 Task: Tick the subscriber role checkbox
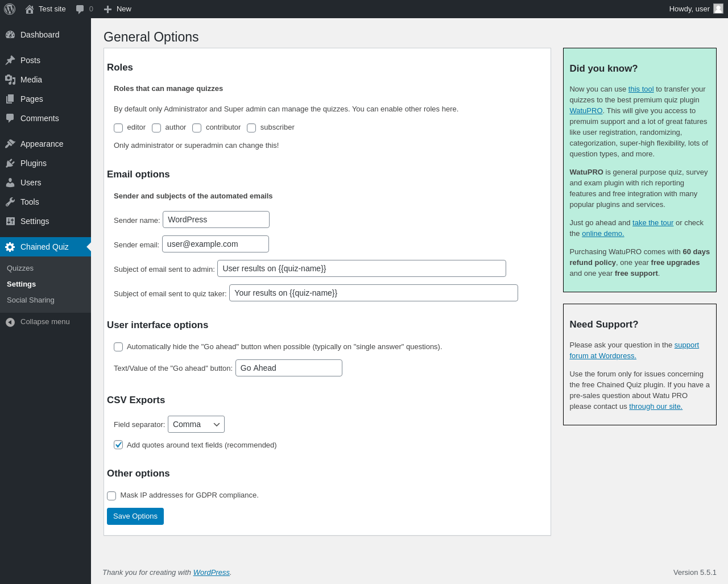251,128
